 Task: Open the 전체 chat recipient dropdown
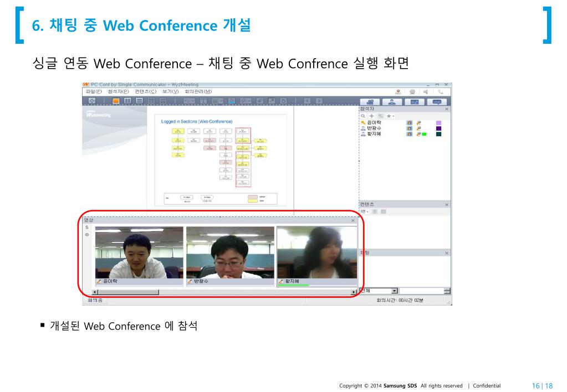coord(379,291)
